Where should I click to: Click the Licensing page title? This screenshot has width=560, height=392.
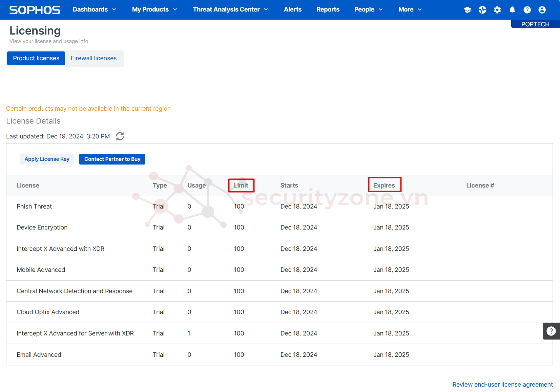click(x=35, y=30)
